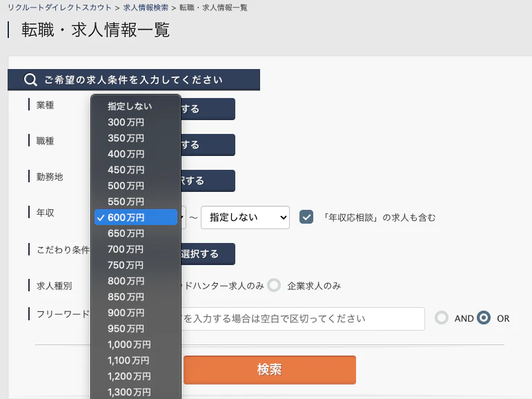Viewport: 532px width, 399px height.
Task: Select 950万円 in the dropdown list
Action: (x=136, y=329)
